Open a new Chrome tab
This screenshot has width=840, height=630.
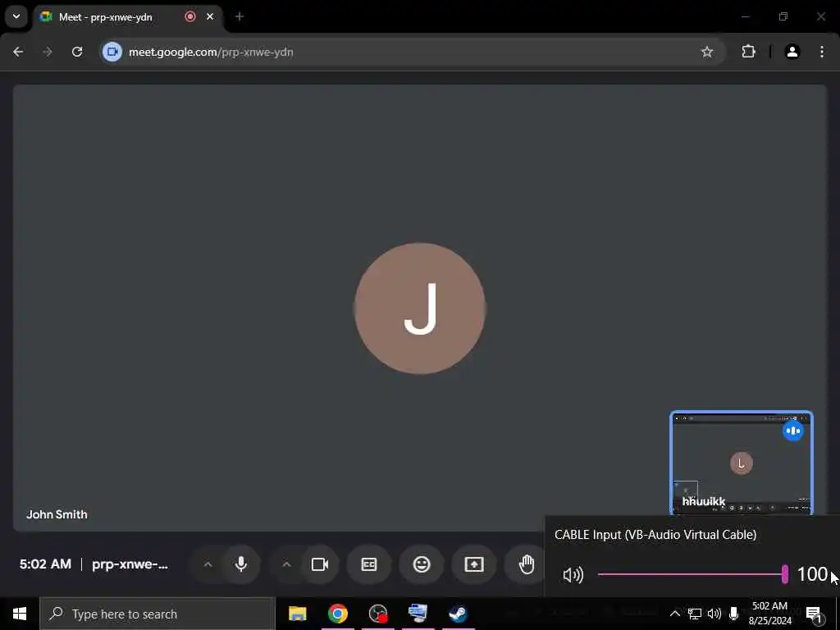pos(240,16)
